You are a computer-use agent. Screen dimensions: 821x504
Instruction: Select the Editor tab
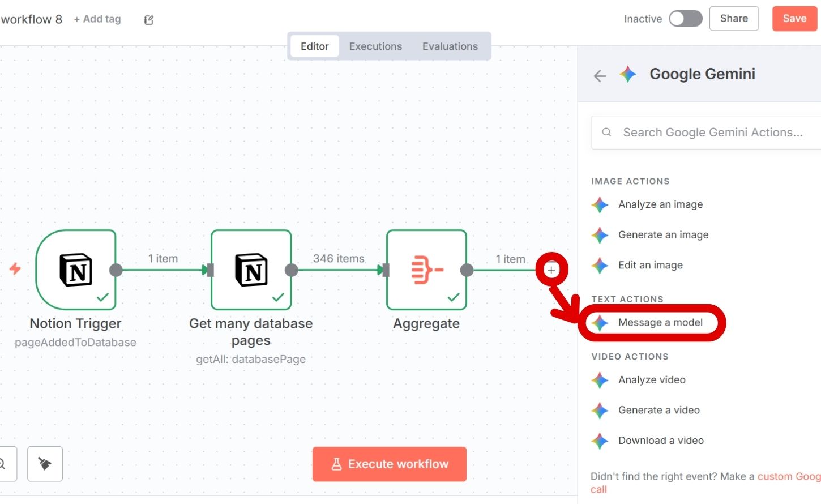314,46
